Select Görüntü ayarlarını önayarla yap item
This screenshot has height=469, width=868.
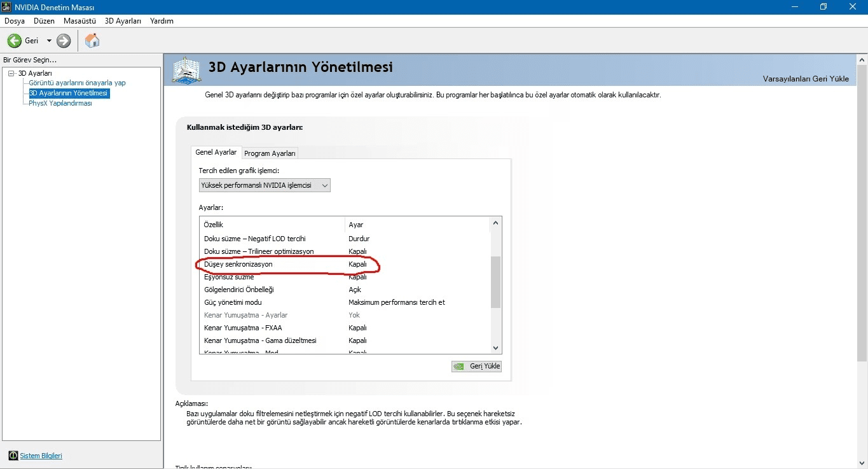coord(77,83)
